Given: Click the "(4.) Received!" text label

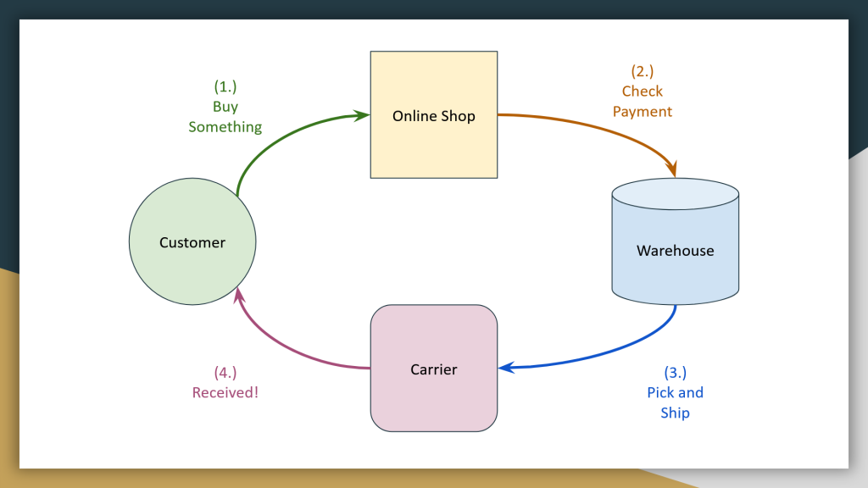Looking at the screenshot, I should 225,382.
